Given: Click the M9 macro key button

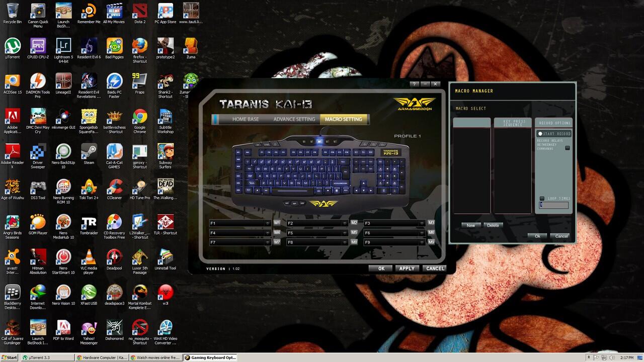Looking at the screenshot, I should click(x=431, y=242).
